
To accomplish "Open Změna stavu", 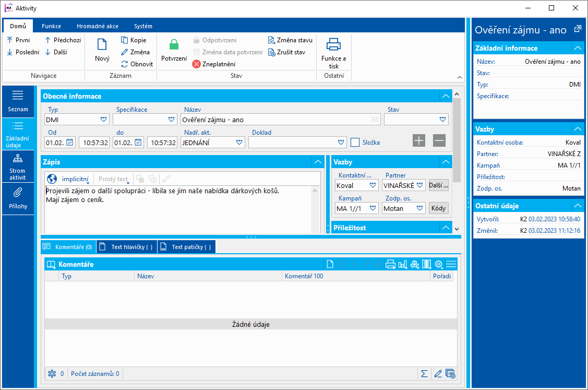I will (x=290, y=40).
